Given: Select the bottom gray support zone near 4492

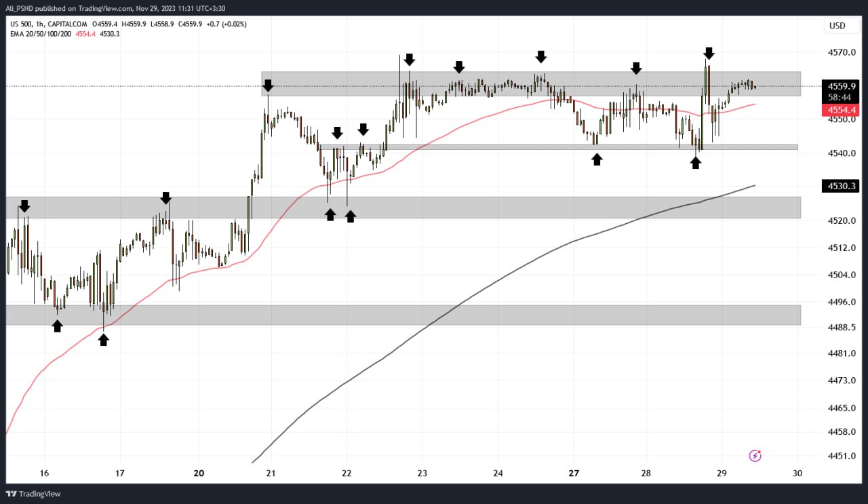Looking at the screenshot, I should point(407,315).
